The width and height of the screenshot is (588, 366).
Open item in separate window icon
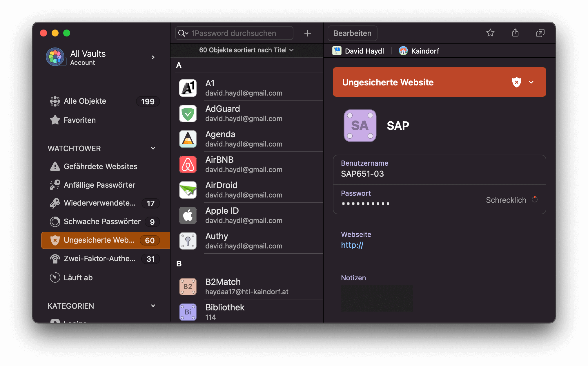(540, 33)
